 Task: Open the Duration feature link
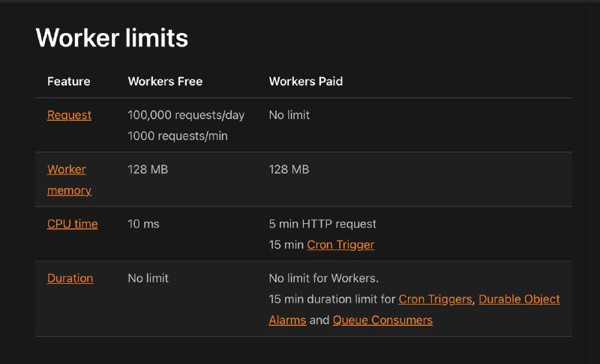point(70,278)
